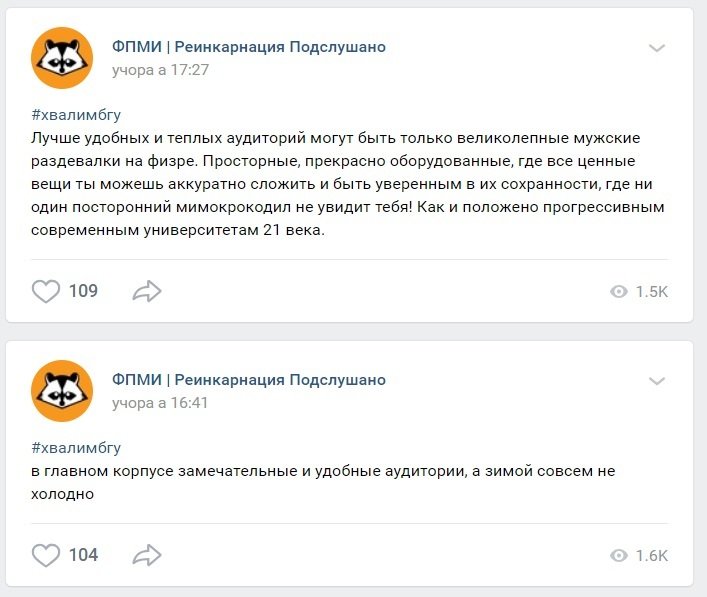Share the post from 17:27

coord(147,291)
